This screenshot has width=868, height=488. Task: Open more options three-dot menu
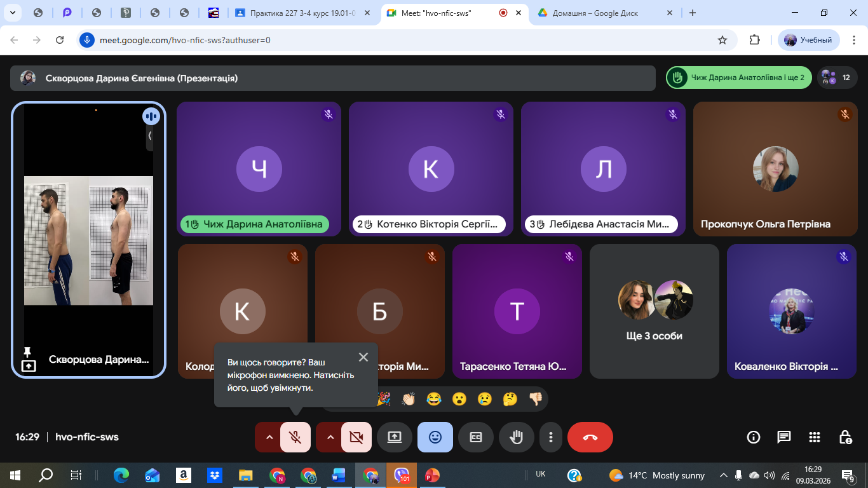pos(551,437)
